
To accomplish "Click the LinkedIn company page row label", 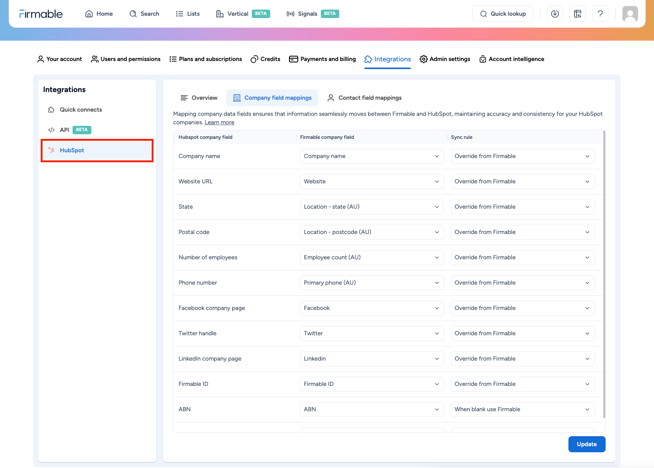I will pos(210,359).
